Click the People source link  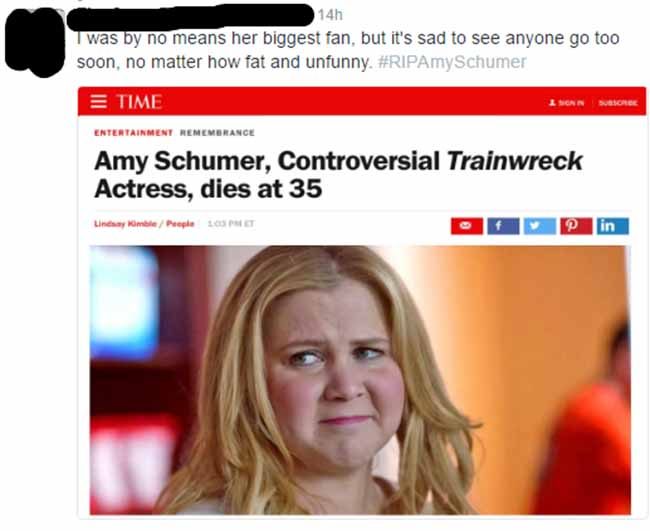(180, 224)
